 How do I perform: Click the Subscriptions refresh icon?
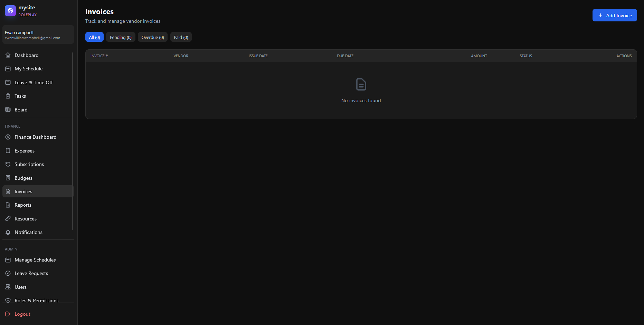click(x=8, y=164)
